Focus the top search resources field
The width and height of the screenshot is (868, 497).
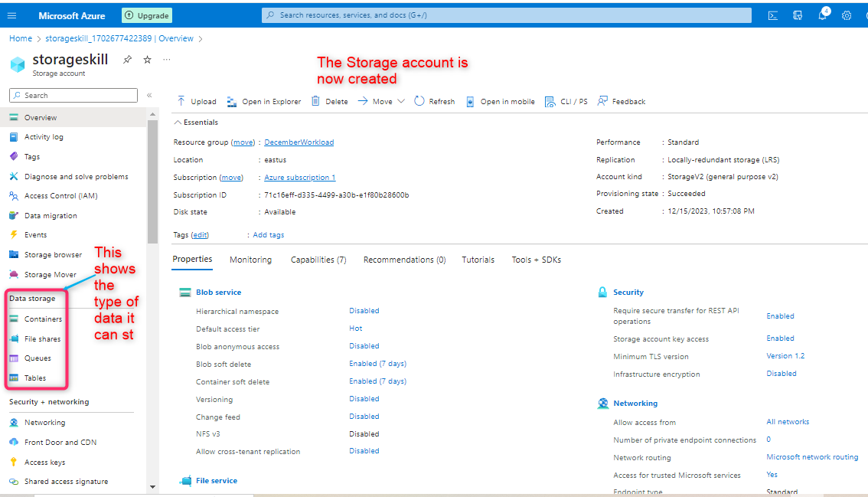click(x=507, y=15)
